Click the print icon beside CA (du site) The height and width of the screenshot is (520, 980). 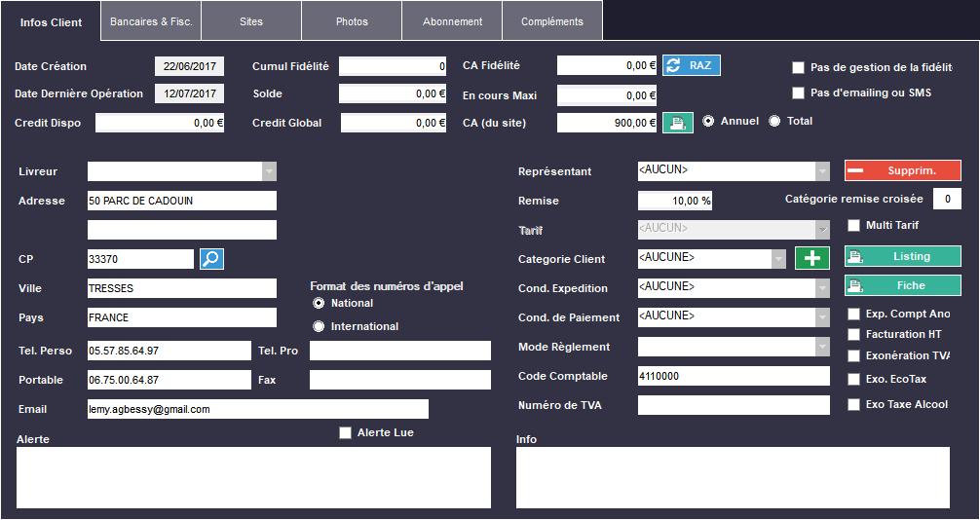pyautogui.click(x=678, y=123)
